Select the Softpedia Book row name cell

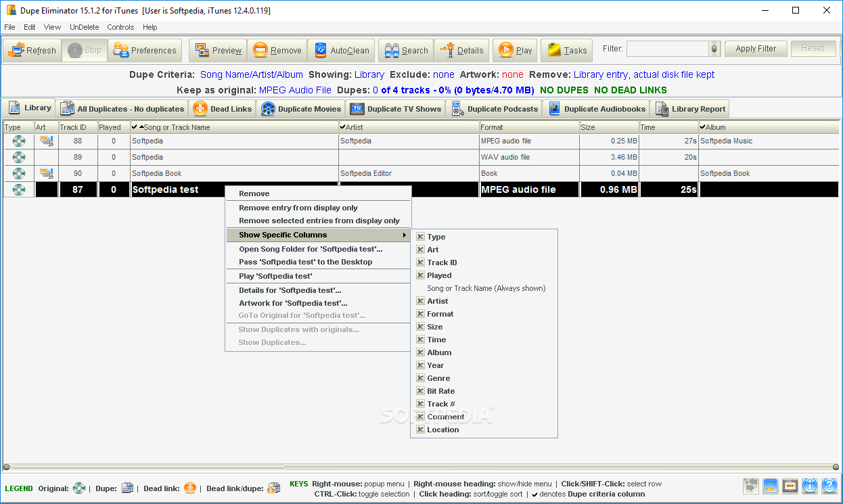tap(234, 173)
